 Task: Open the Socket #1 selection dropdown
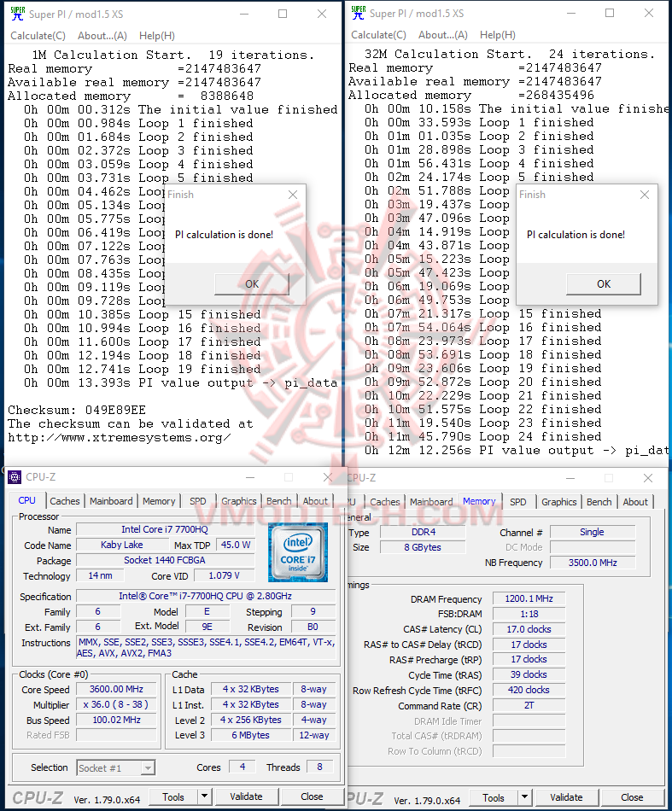[116, 768]
